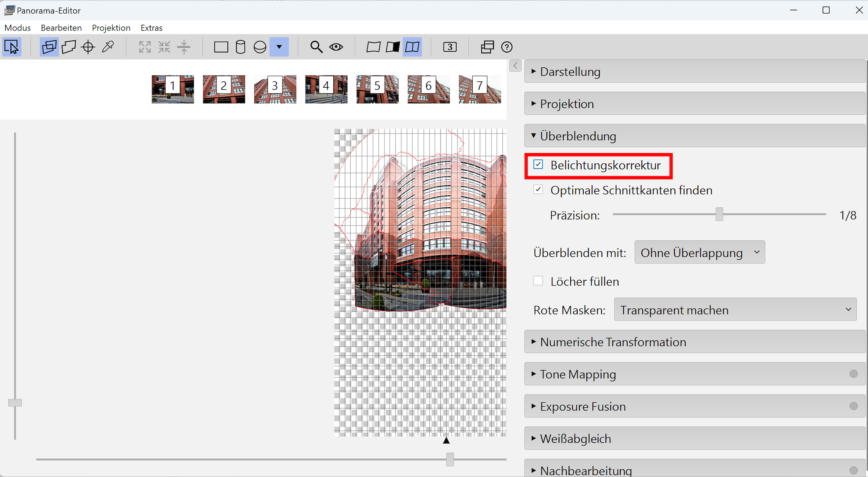Open the Extras menu

tap(151, 28)
